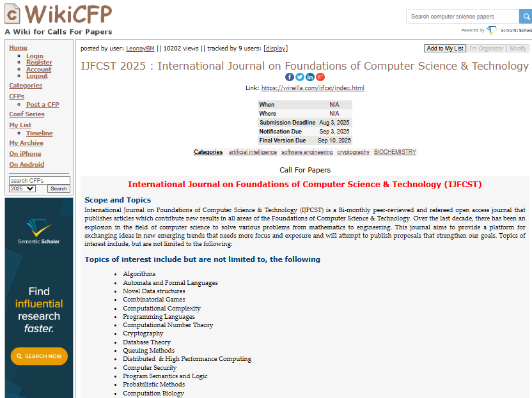Click Computational Number Theory item
532x398 pixels.
(168, 325)
